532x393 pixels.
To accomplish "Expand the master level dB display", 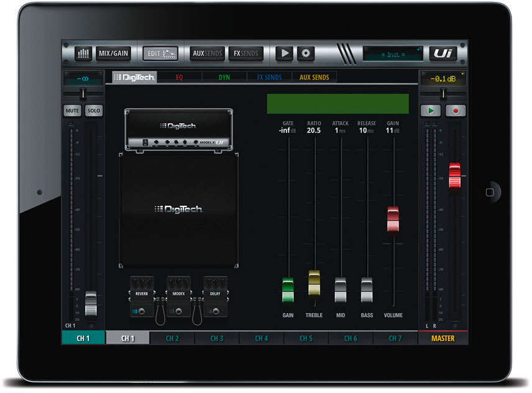I will 443,78.
